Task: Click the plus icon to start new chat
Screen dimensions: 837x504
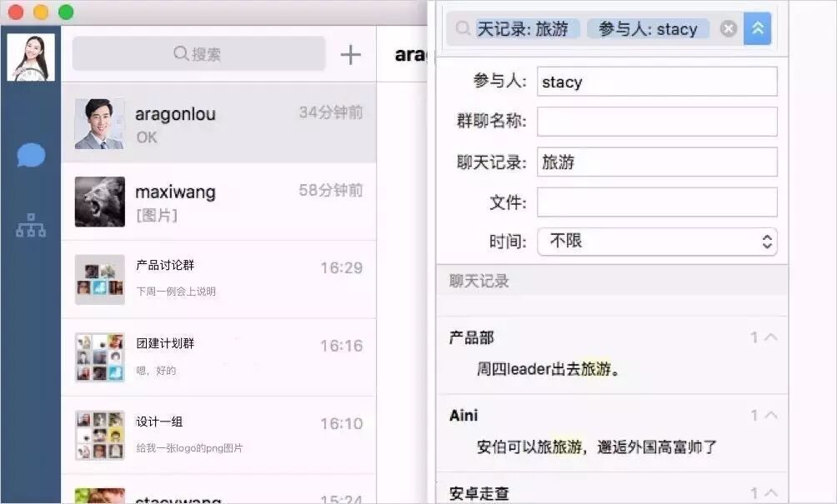Action: [351, 55]
